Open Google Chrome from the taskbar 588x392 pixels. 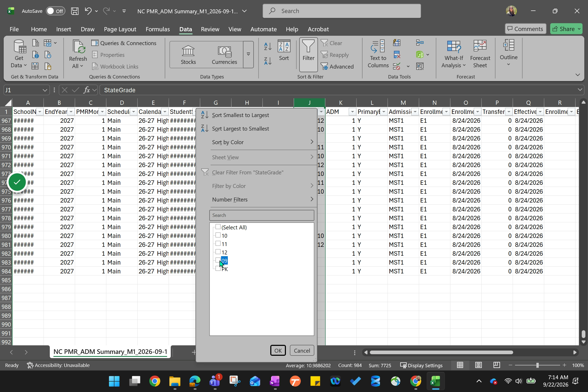(155, 381)
